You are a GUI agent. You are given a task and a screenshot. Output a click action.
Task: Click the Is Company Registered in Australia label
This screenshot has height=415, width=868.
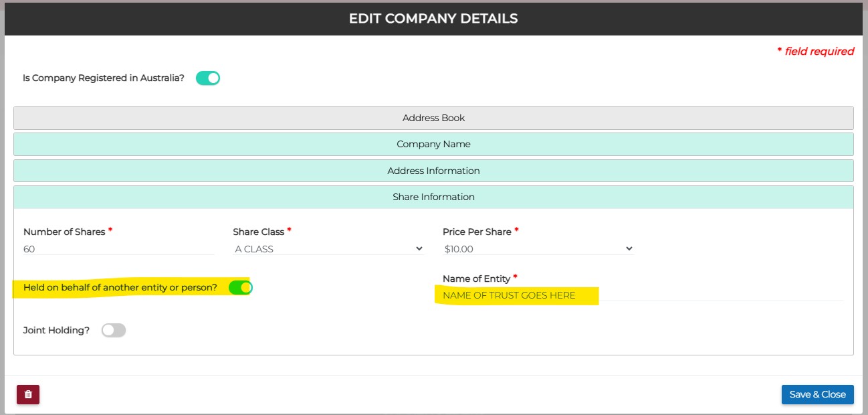pyautogui.click(x=104, y=78)
